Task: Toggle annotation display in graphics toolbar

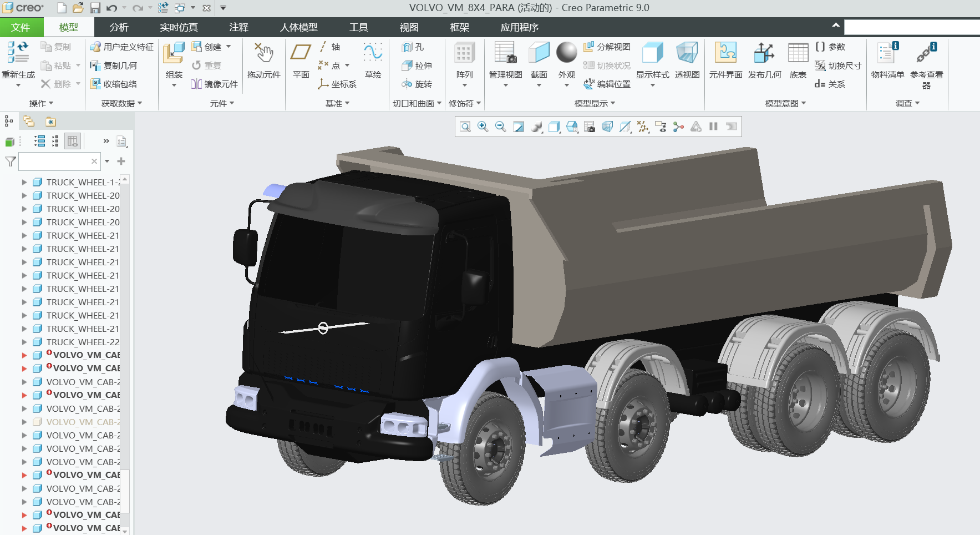Action: pos(661,127)
